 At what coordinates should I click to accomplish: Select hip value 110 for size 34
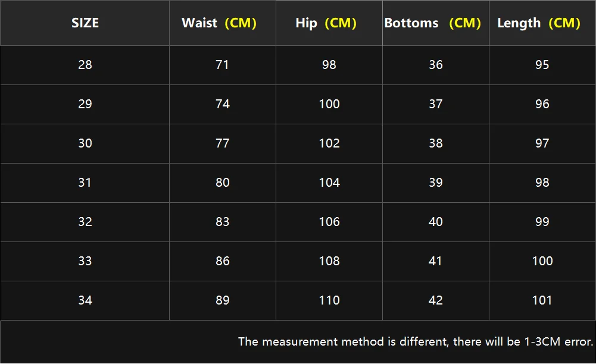tap(329, 300)
